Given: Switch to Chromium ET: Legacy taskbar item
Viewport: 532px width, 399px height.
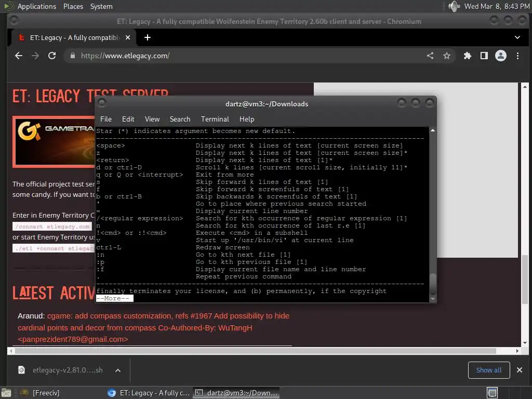Looking at the screenshot, I should click(149, 393).
